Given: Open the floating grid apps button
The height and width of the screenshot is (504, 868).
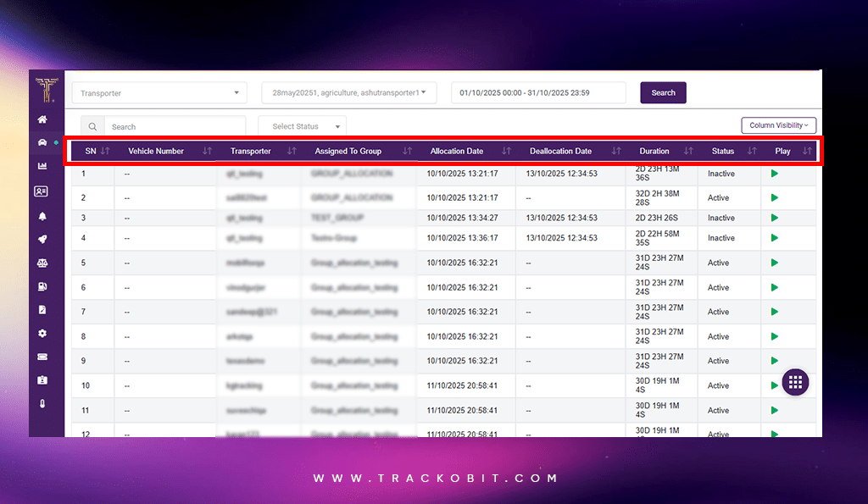Looking at the screenshot, I should pos(795,382).
